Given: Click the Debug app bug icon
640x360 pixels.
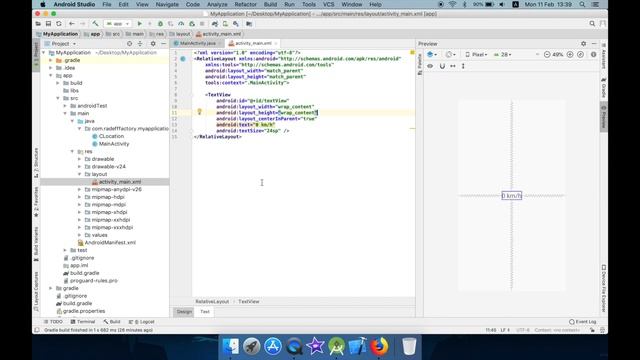Looking at the screenshot, I should tap(160, 24).
